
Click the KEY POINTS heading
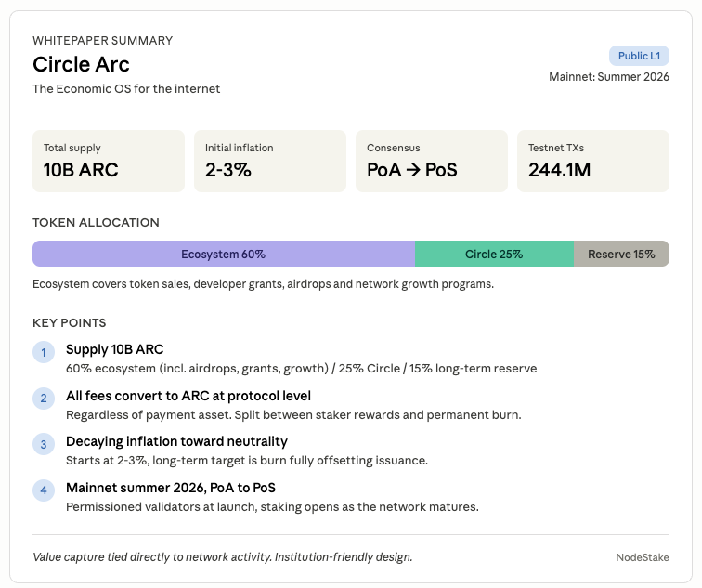pyautogui.click(x=70, y=323)
